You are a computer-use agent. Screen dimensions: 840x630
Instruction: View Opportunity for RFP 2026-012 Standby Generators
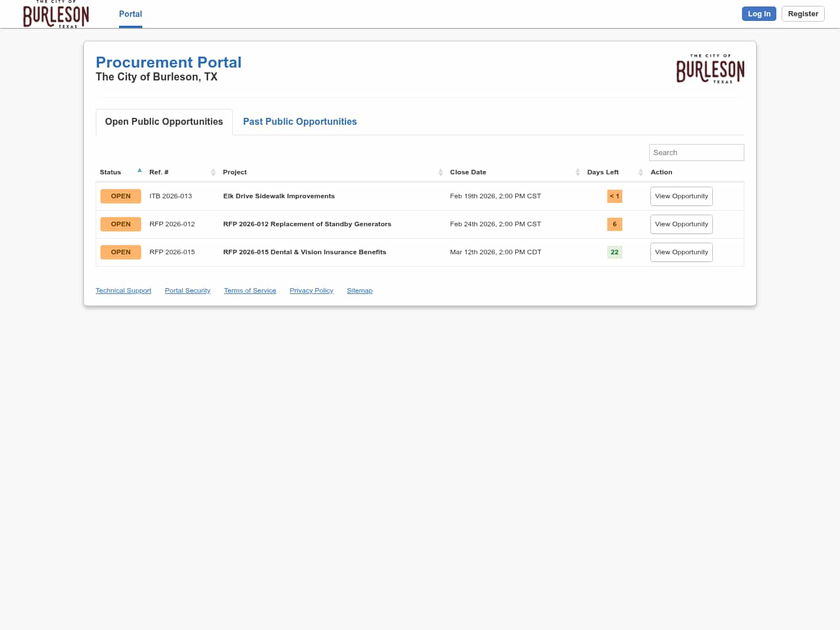(x=681, y=224)
